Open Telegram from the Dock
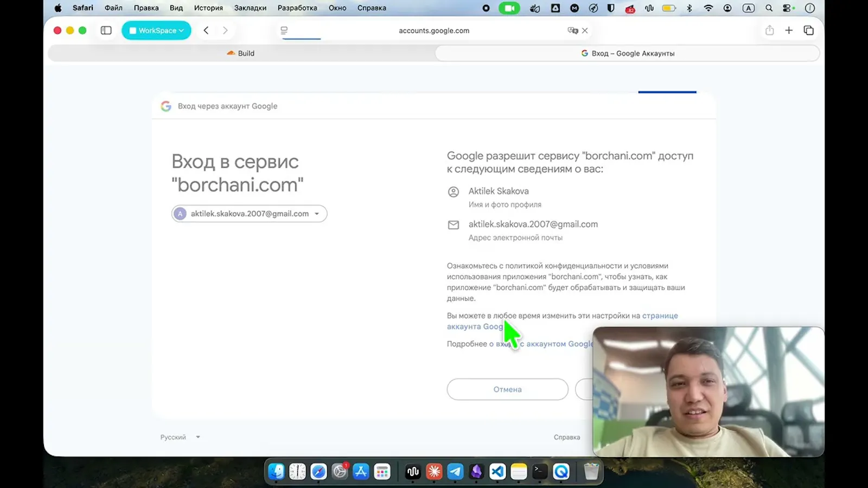 pos(455,472)
